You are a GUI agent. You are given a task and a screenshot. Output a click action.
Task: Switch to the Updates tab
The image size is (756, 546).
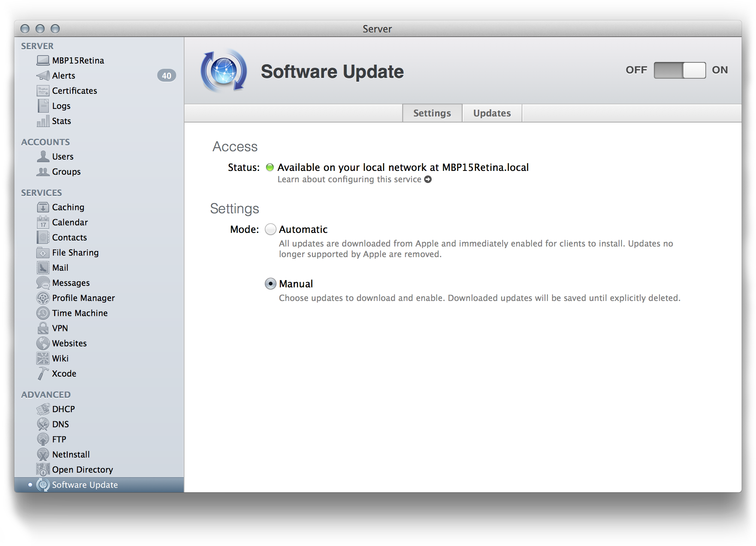492,113
